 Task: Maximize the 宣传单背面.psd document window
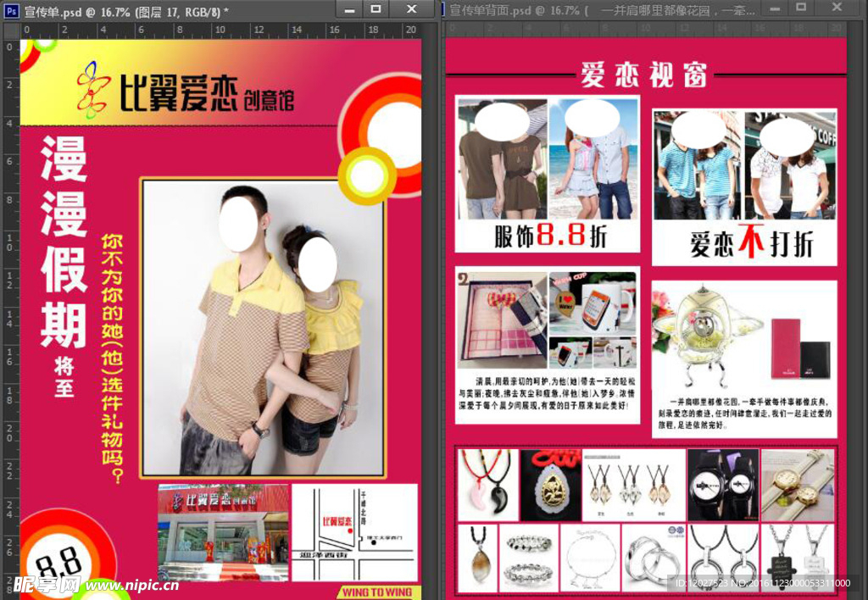[x=801, y=8]
